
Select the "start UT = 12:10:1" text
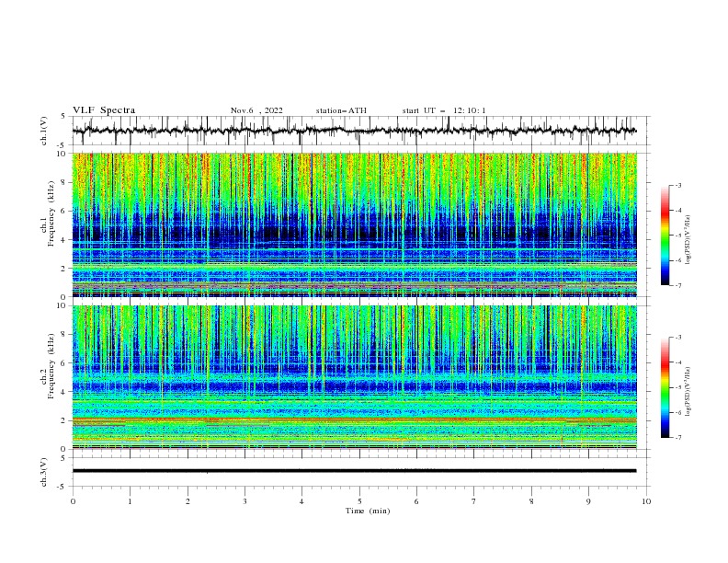444,110
